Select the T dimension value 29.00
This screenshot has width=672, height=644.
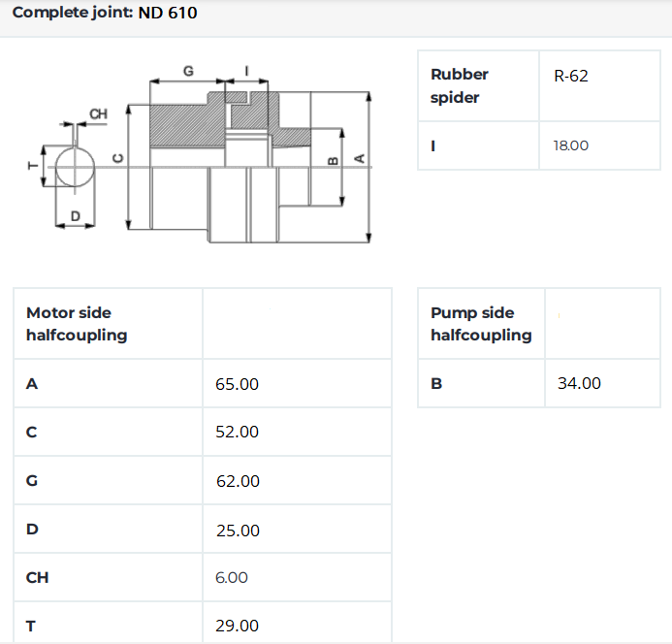click(x=237, y=626)
